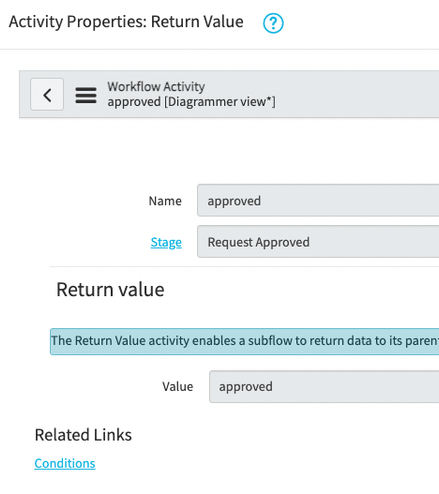Image resolution: width=439 pixels, height=494 pixels.
Task: Open the hamburger additional actions menu
Action: 86,95
